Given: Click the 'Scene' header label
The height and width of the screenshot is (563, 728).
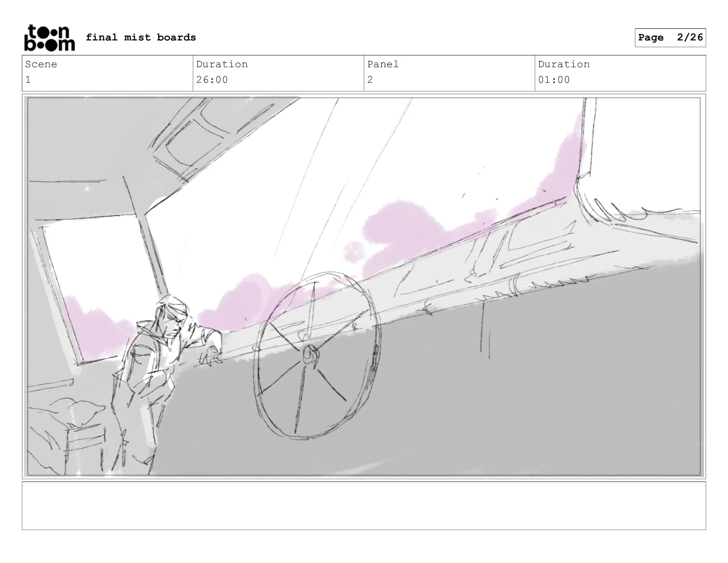Looking at the screenshot, I should coord(41,64).
